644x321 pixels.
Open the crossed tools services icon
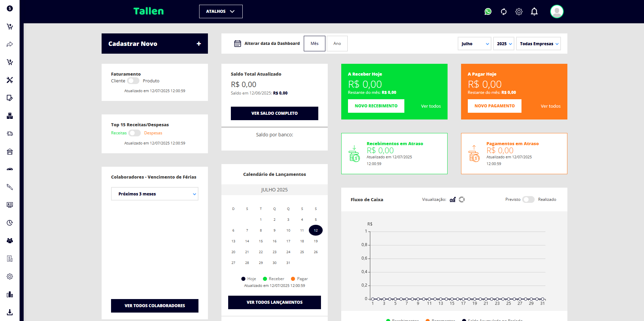(10, 80)
